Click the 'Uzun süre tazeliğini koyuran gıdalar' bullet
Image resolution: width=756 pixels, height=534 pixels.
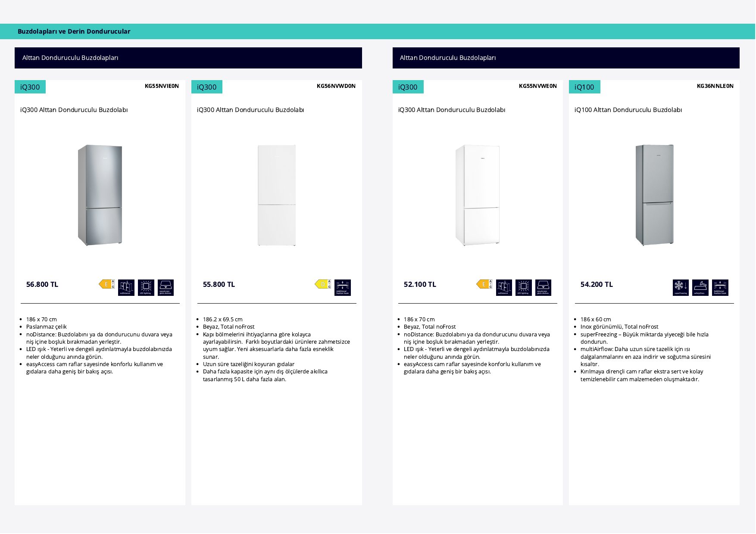[x=249, y=364]
